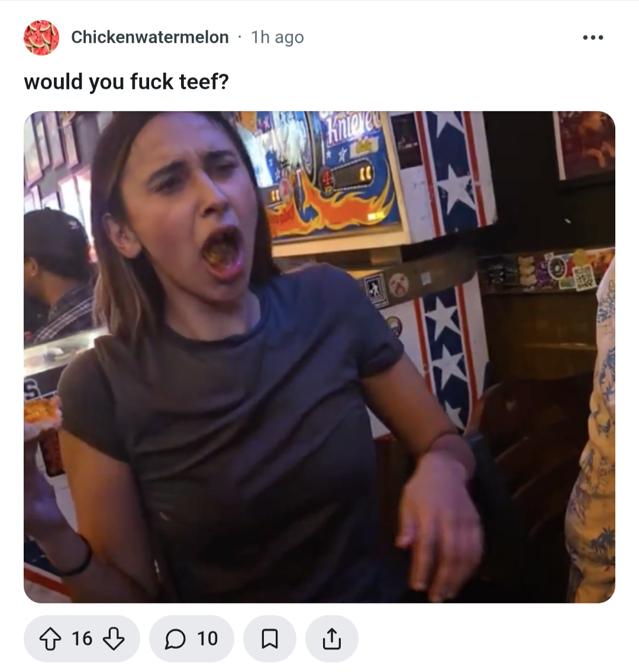This screenshot has width=639, height=672.
Task: Save the post with the bookmark icon
Action: (270, 638)
